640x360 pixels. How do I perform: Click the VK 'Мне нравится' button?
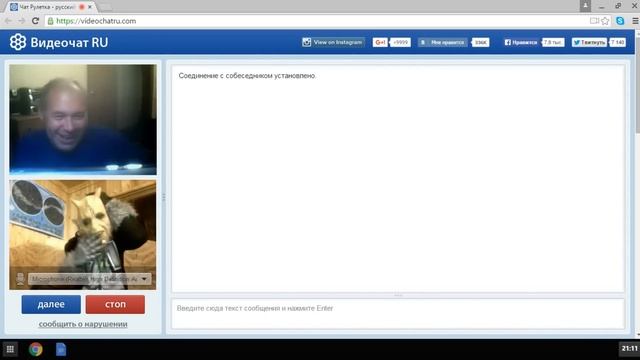coord(443,42)
